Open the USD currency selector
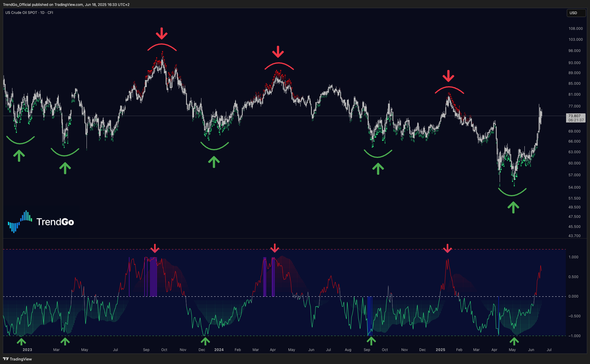This screenshot has width=590, height=364. [576, 13]
